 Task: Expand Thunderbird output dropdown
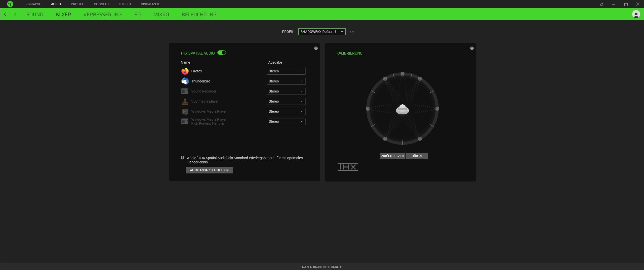pyautogui.click(x=286, y=81)
